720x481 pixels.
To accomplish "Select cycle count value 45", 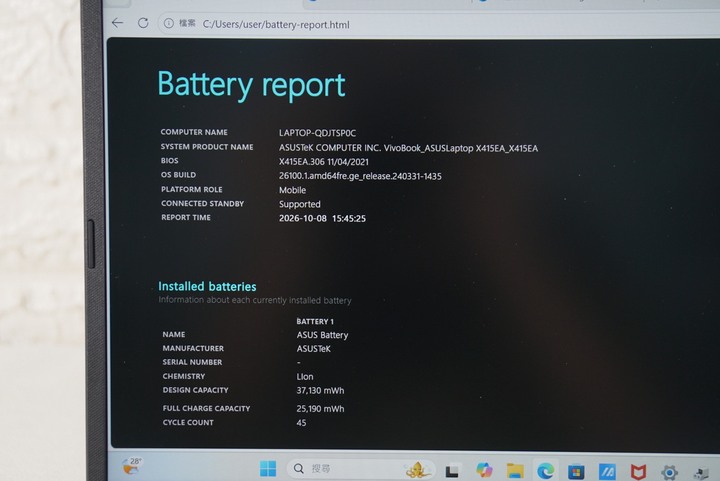I will click(x=301, y=423).
